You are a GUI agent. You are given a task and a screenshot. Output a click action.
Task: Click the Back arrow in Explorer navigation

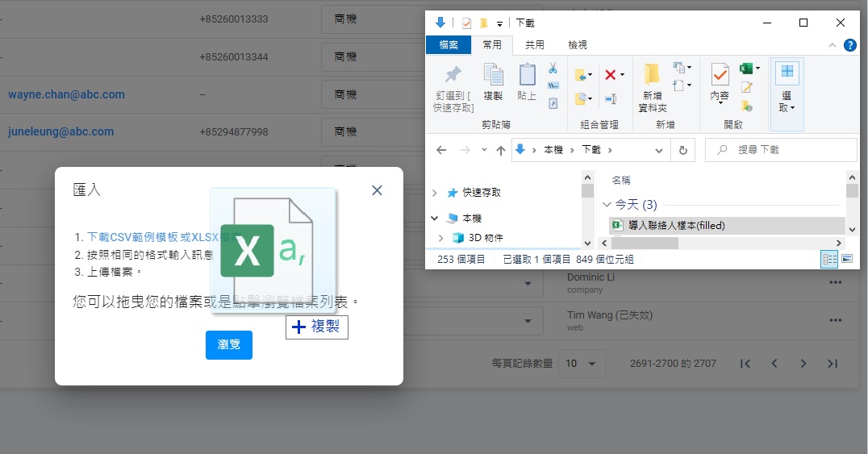(441, 150)
